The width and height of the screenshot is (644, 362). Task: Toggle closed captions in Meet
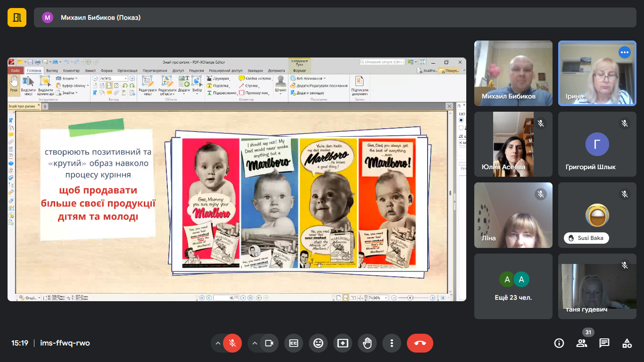(294, 343)
